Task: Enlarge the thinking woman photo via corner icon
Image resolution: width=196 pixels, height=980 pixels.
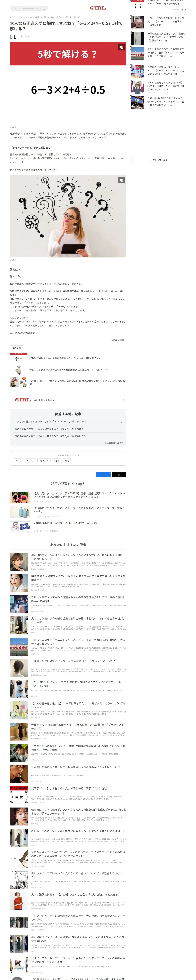Action: [x=121, y=180]
